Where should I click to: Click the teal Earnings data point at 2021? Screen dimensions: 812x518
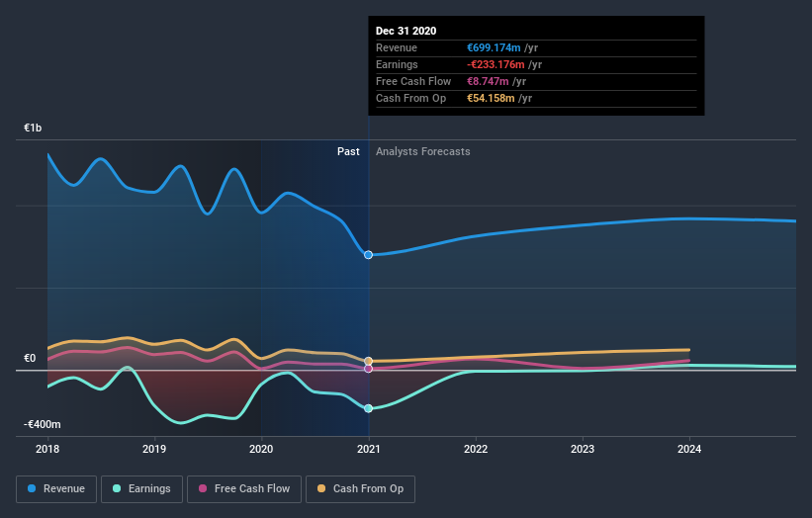[x=368, y=408]
